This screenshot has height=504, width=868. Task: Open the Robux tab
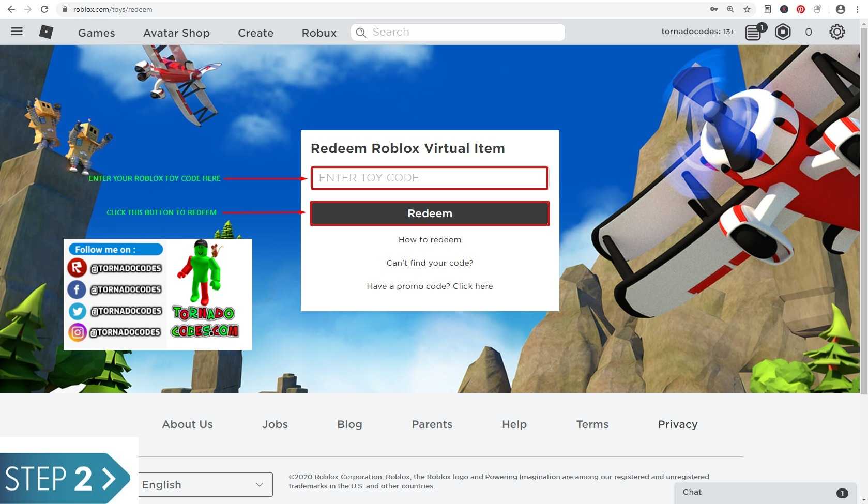[x=319, y=33]
